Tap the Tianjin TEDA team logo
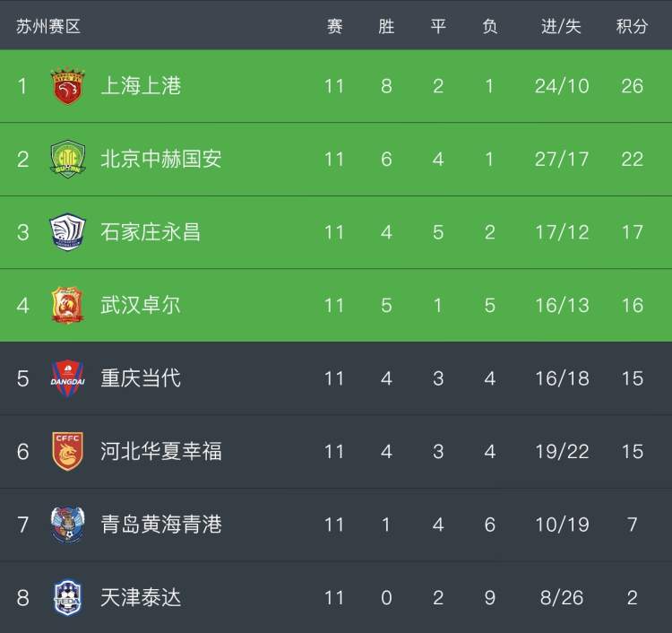The image size is (672, 633). click(68, 597)
